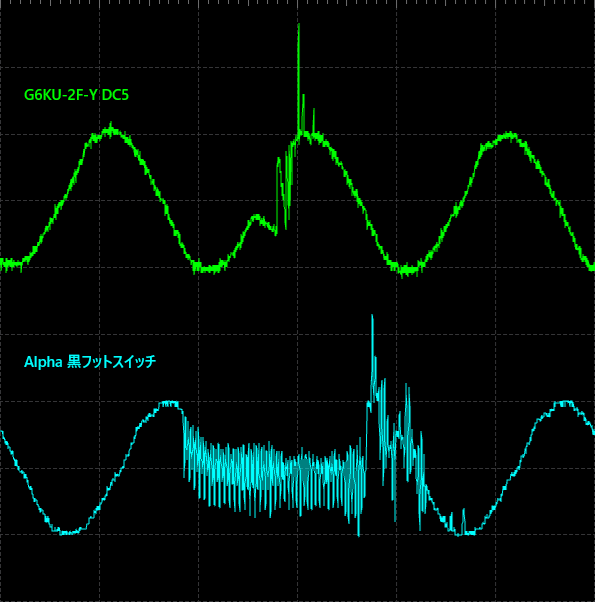Click the flat green baseline at trace start
Viewport: 595px width, 602px height.
[x=13, y=264]
